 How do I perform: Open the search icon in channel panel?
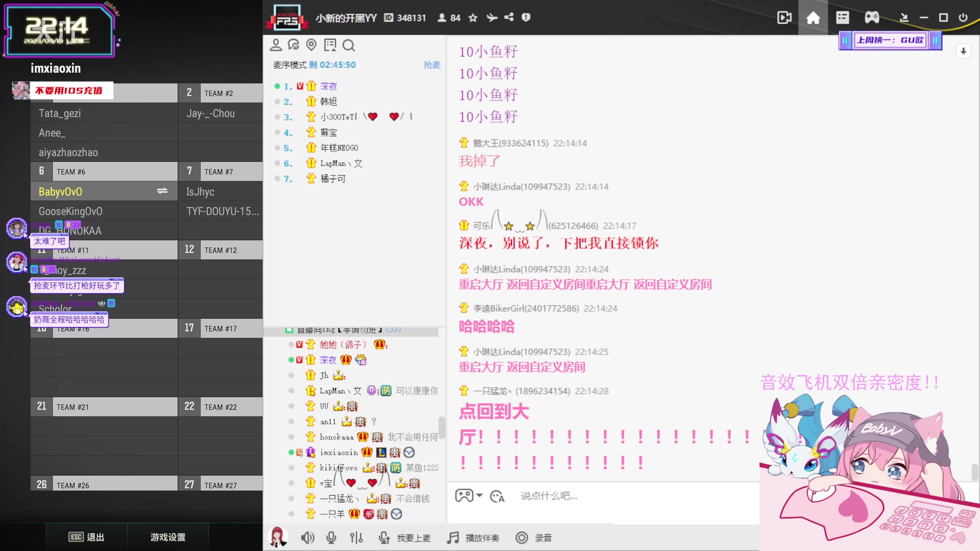[348, 45]
